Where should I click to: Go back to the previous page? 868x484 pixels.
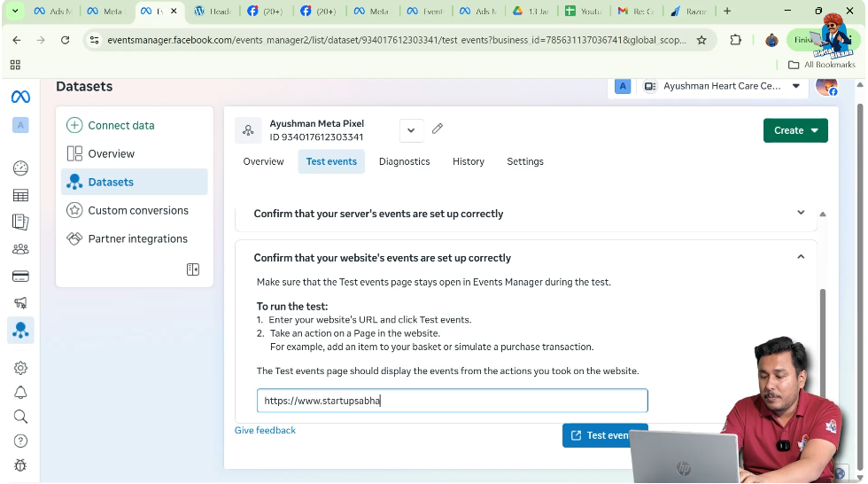[x=17, y=40]
